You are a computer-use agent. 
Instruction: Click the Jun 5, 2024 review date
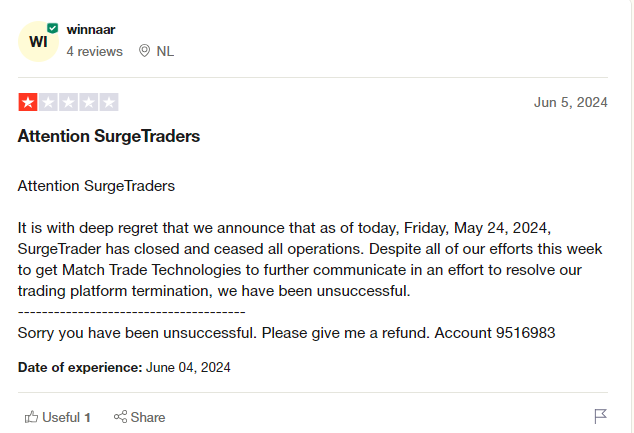coord(571,102)
